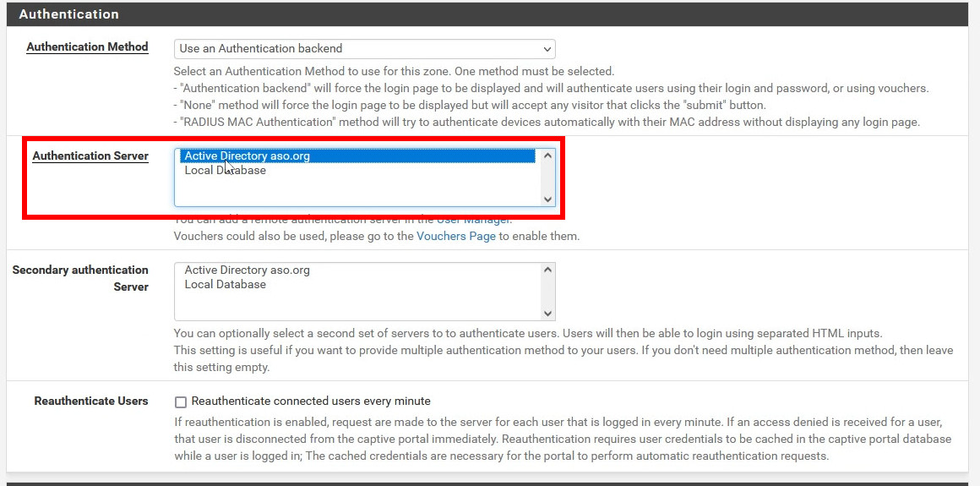
Task: Click the underlined Authentication Method label
Action: (87, 47)
